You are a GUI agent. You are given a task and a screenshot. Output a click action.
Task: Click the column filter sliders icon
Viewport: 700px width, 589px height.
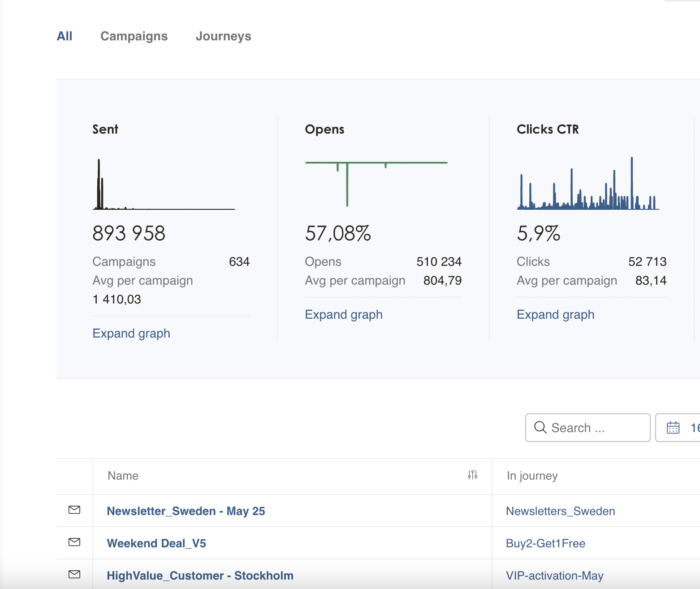coord(472,475)
